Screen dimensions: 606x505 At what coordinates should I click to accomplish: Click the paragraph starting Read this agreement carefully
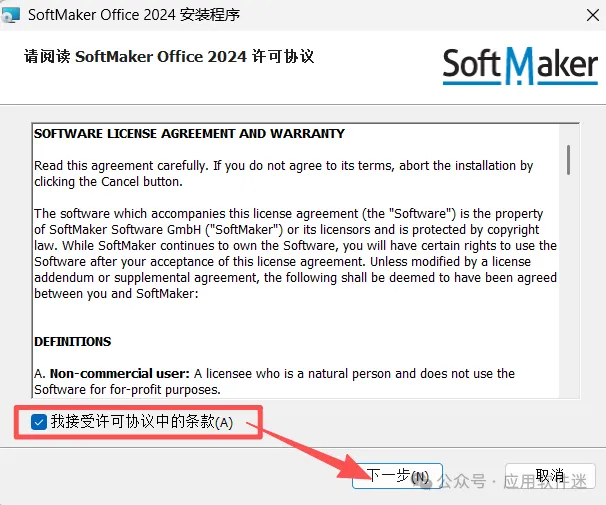(284, 173)
